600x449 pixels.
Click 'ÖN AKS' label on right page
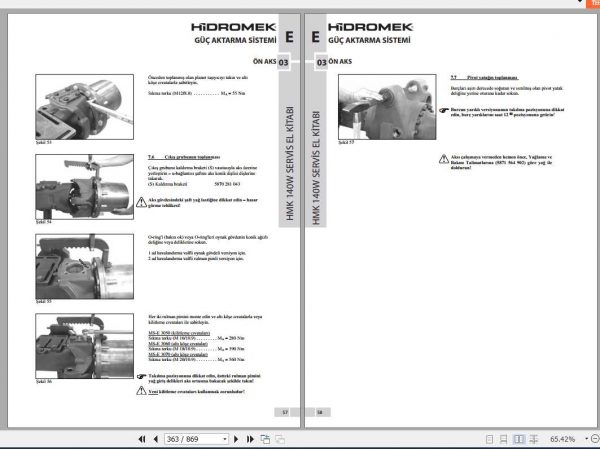tap(340, 61)
